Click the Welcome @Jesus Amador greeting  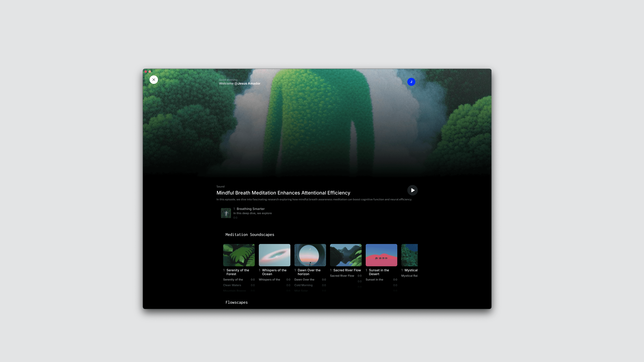[x=239, y=83]
